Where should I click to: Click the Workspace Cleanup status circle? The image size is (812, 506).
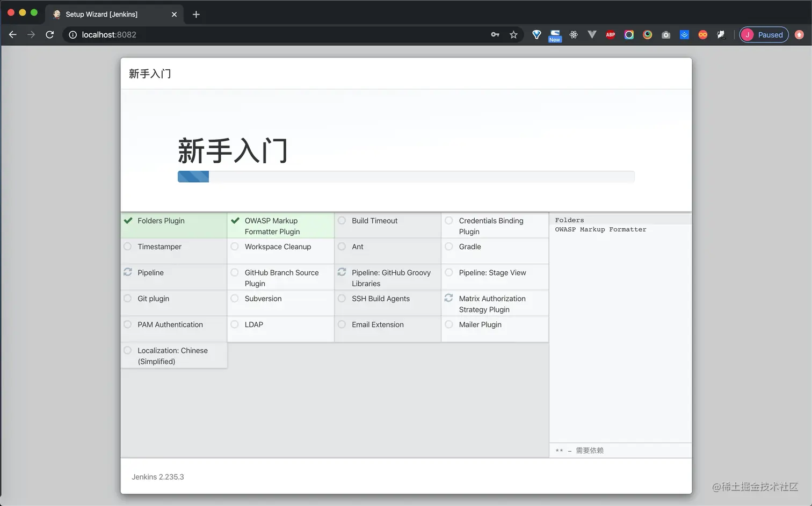[x=235, y=246]
